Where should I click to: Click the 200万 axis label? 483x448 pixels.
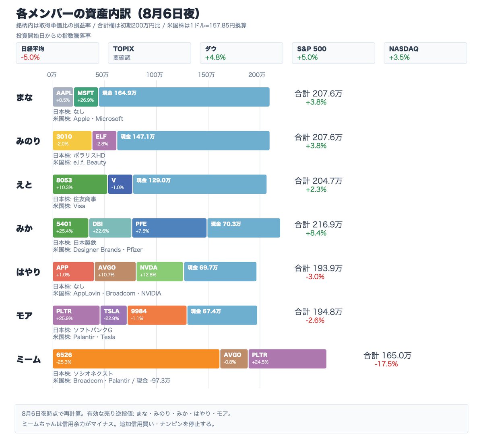pos(257,75)
